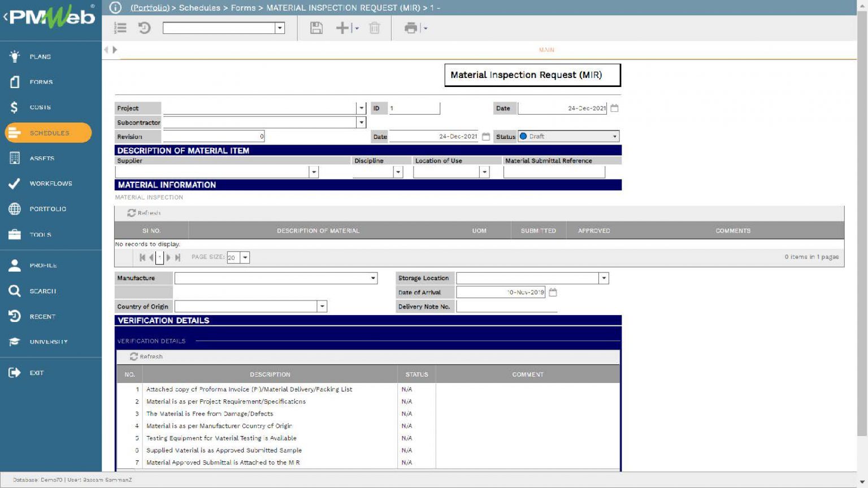Switch to the MAIN tab
868x488 pixels.
546,50
